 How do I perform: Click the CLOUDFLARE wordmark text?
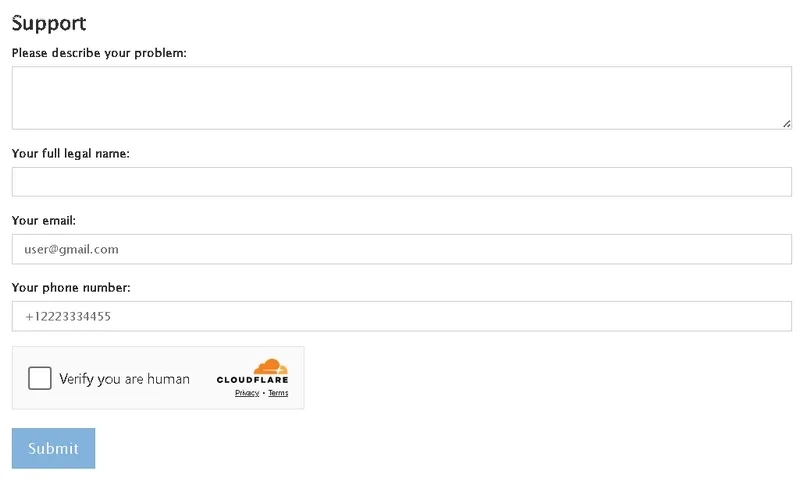[252, 380]
